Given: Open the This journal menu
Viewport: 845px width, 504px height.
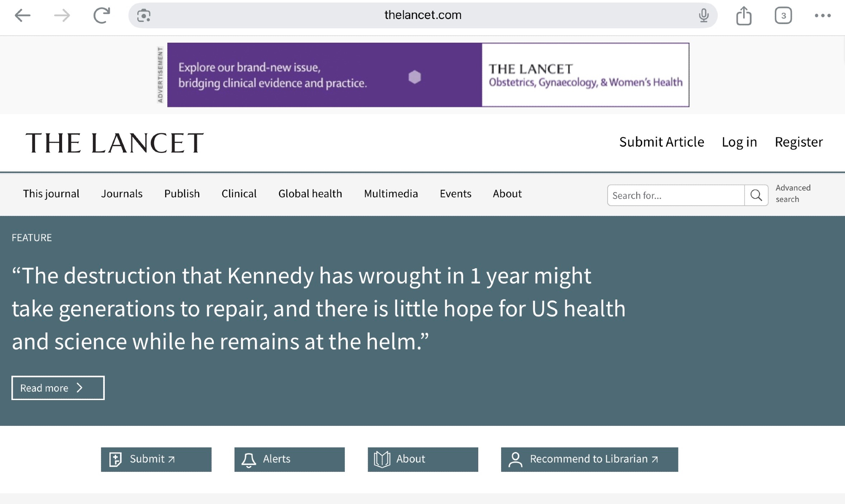Looking at the screenshot, I should click(x=51, y=193).
